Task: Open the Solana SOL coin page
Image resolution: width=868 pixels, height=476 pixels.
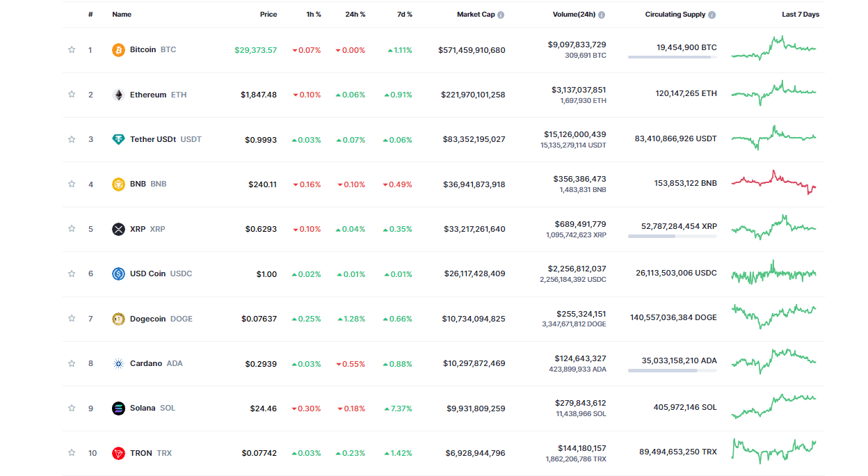Action: [x=153, y=408]
